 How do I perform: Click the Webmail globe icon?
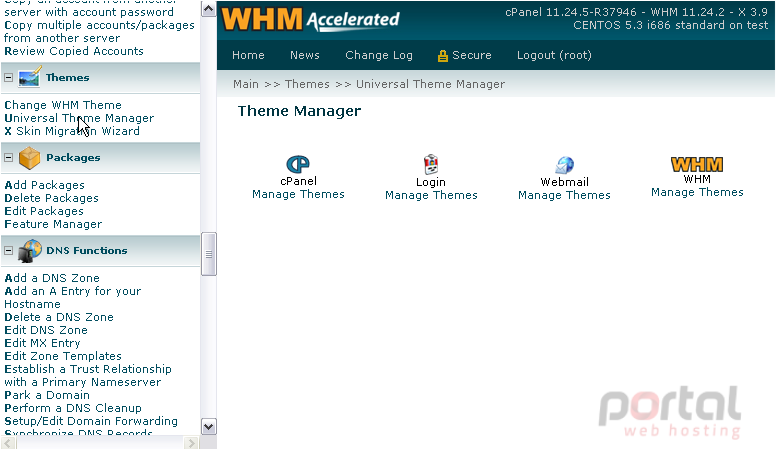point(564,165)
